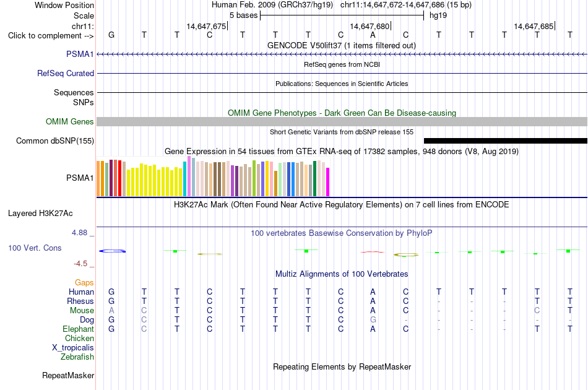Viewport: 588px width, 390px height.
Task: Click the chr11: ruler label
Action: 82,26
